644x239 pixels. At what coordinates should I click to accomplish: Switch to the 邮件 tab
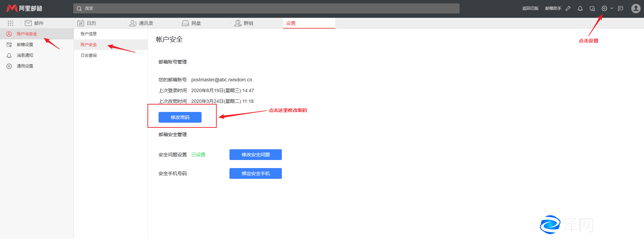coord(35,23)
